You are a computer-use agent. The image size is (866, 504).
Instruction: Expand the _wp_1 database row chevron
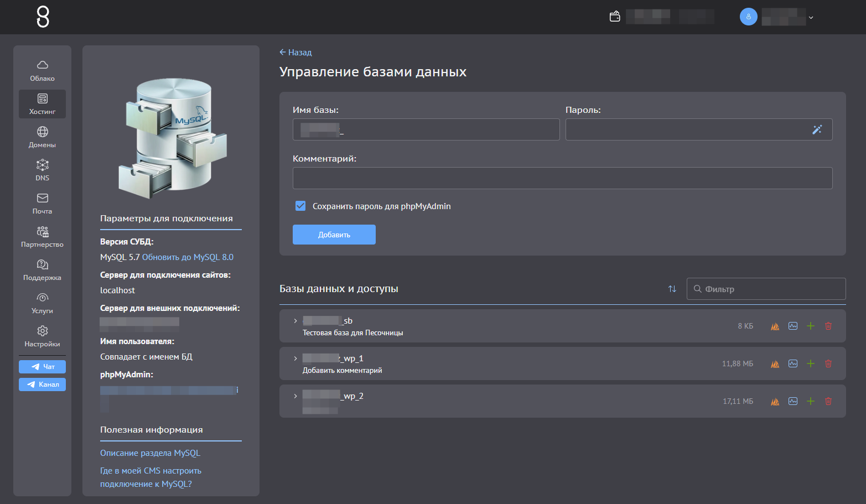[x=295, y=358]
